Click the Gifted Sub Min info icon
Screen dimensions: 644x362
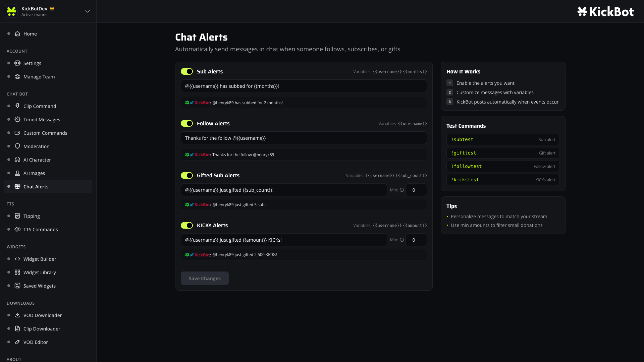click(402, 190)
